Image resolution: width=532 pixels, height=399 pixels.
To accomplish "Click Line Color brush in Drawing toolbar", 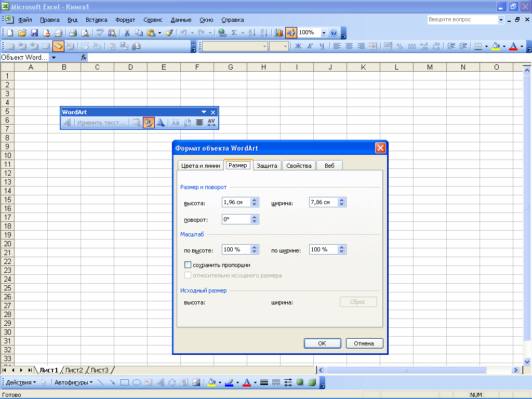I will click(229, 383).
